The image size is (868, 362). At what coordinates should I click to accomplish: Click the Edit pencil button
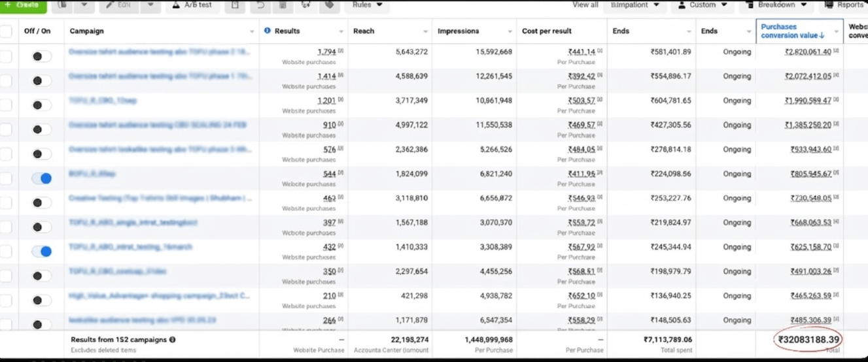pyautogui.click(x=118, y=5)
